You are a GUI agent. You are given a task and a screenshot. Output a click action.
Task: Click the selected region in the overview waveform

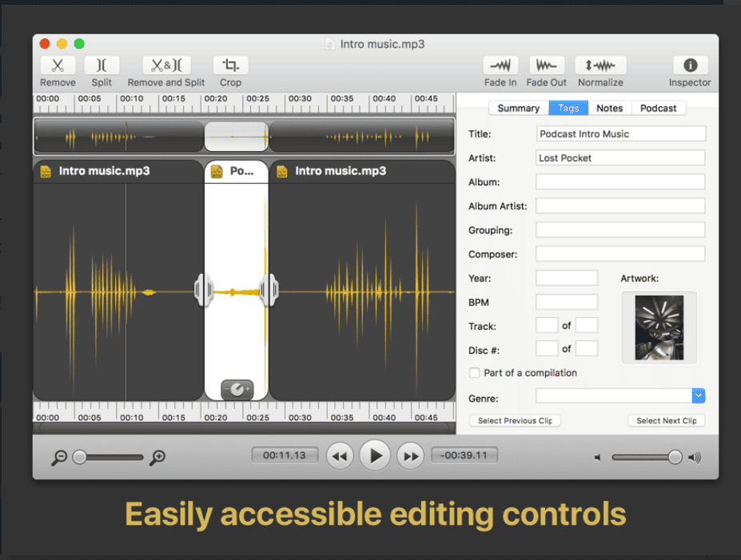coord(237,137)
